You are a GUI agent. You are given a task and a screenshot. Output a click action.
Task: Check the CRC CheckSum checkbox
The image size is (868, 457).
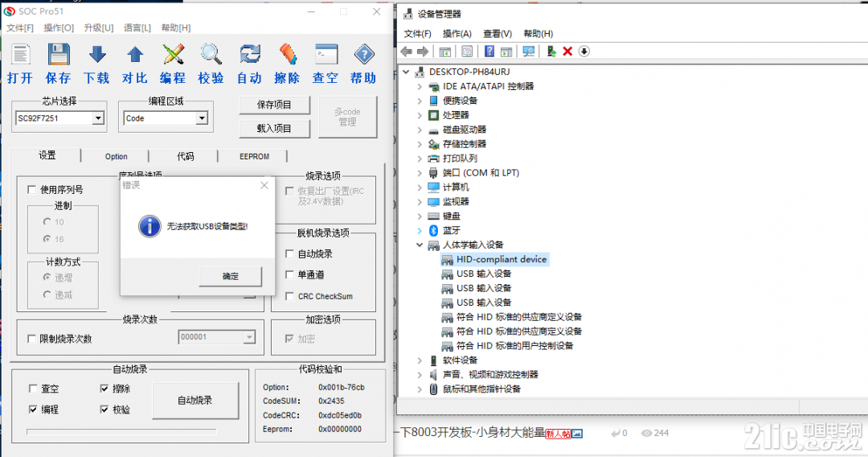click(289, 296)
